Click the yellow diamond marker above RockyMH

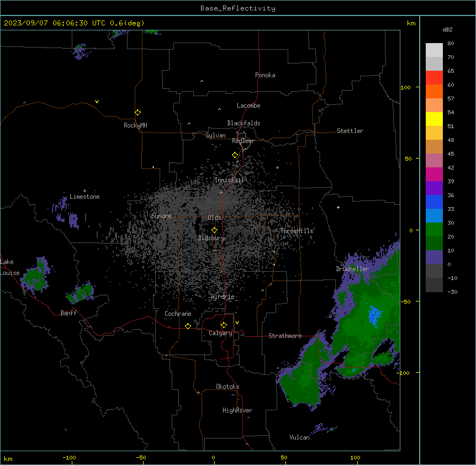137,113
